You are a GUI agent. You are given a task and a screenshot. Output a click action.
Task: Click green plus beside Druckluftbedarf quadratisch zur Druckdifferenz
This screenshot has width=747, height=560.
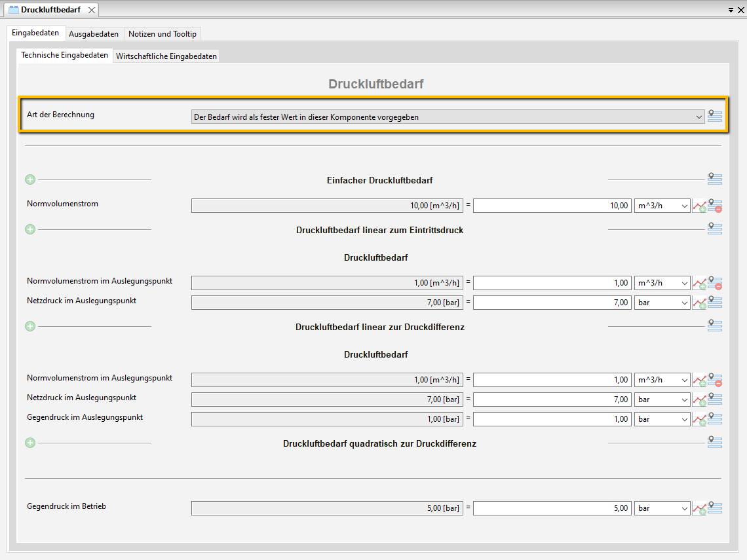click(x=30, y=443)
